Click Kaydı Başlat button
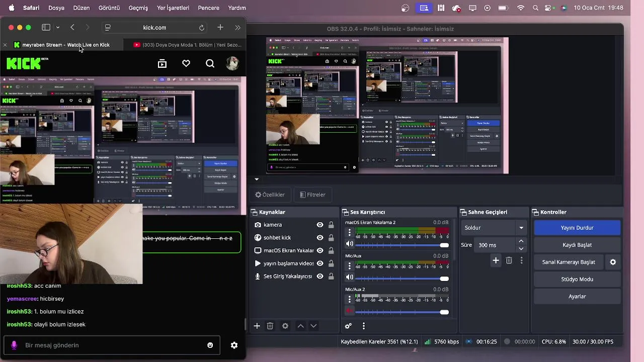Viewport: 644px width, 362px height. click(577, 245)
